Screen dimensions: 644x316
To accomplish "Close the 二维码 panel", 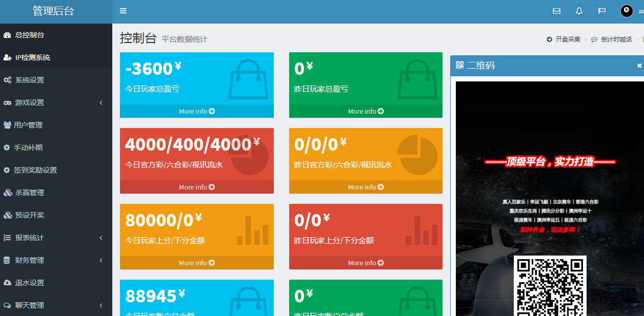I will [639, 66].
